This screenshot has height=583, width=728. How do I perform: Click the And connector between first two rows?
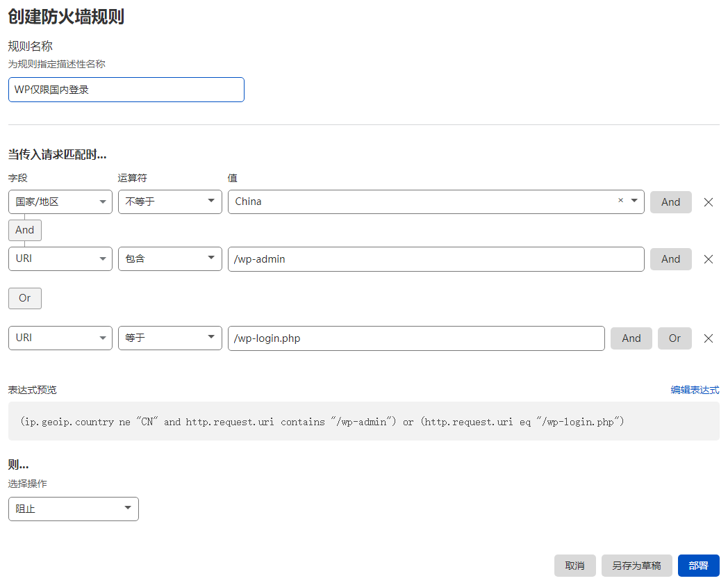click(24, 230)
